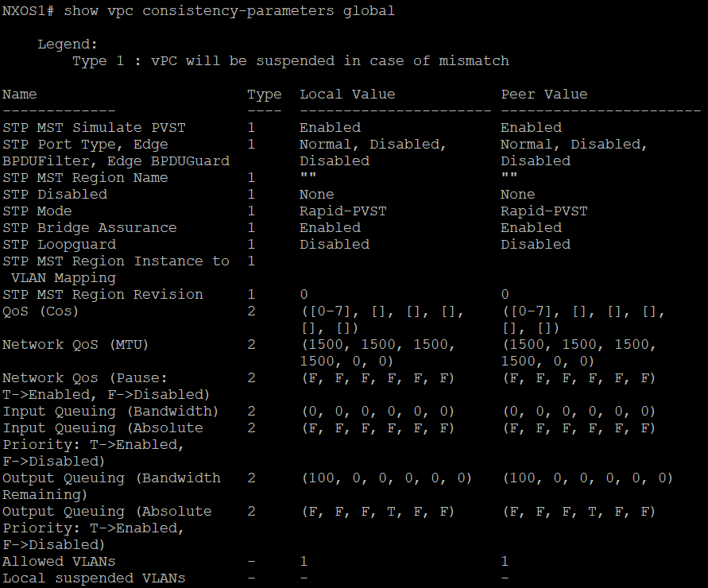708x588 pixels.
Task: Select the 'Local Value' column header
Action: point(347,95)
